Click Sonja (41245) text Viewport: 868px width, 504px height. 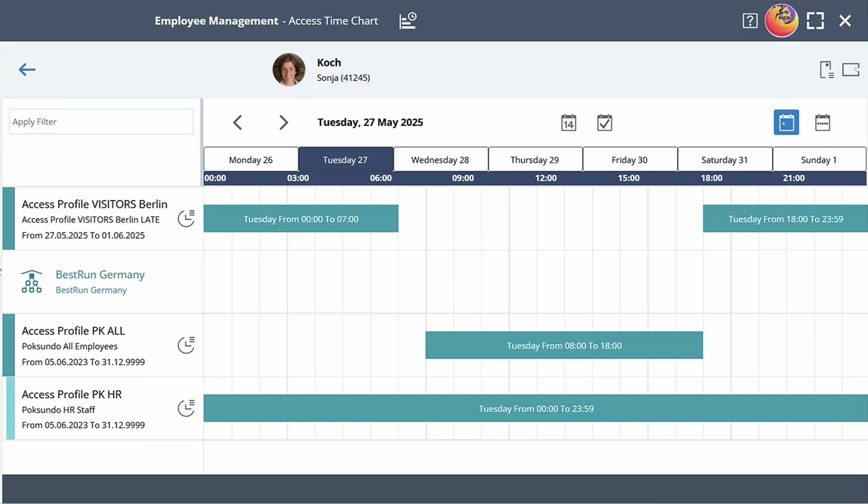[x=343, y=78]
